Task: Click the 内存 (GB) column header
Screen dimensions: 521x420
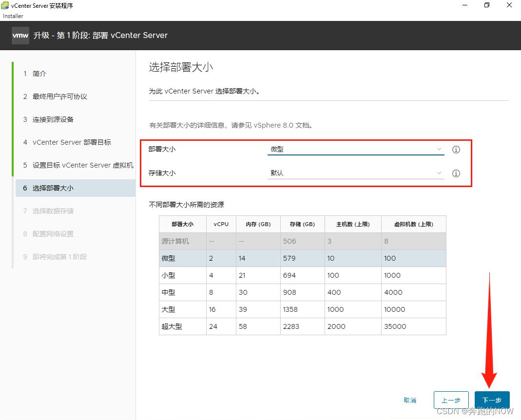Action: click(258, 224)
